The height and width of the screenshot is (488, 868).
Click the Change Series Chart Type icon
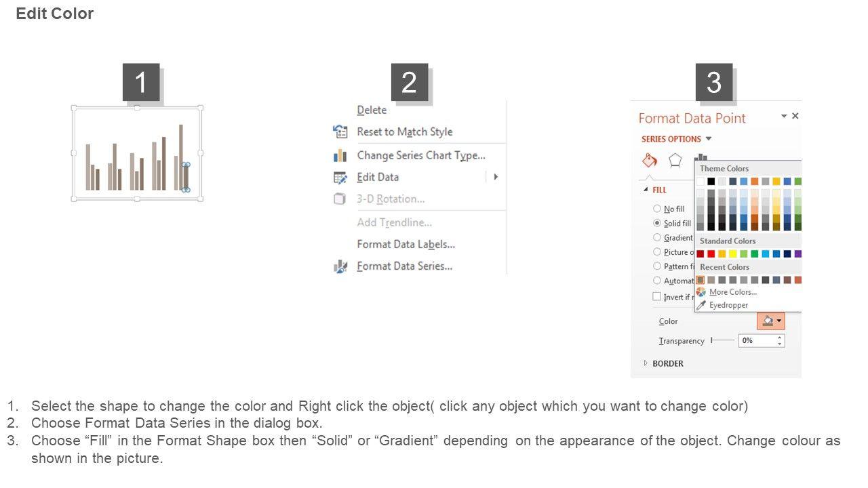point(340,155)
